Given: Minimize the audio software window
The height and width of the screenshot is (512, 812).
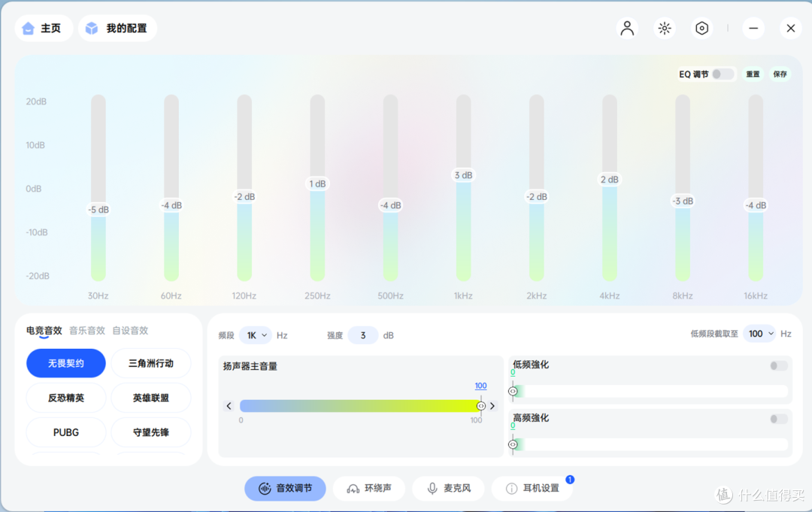Looking at the screenshot, I should coord(753,28).
